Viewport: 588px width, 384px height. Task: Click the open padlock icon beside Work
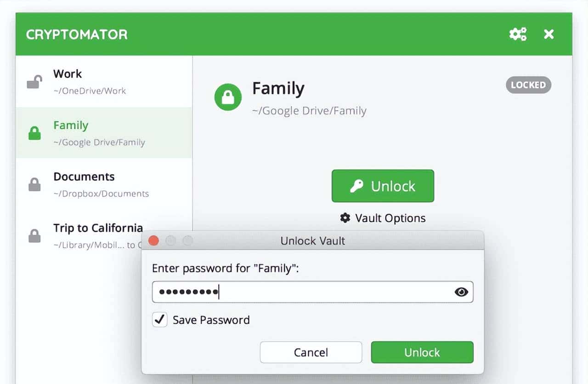[x=34, y=82]
